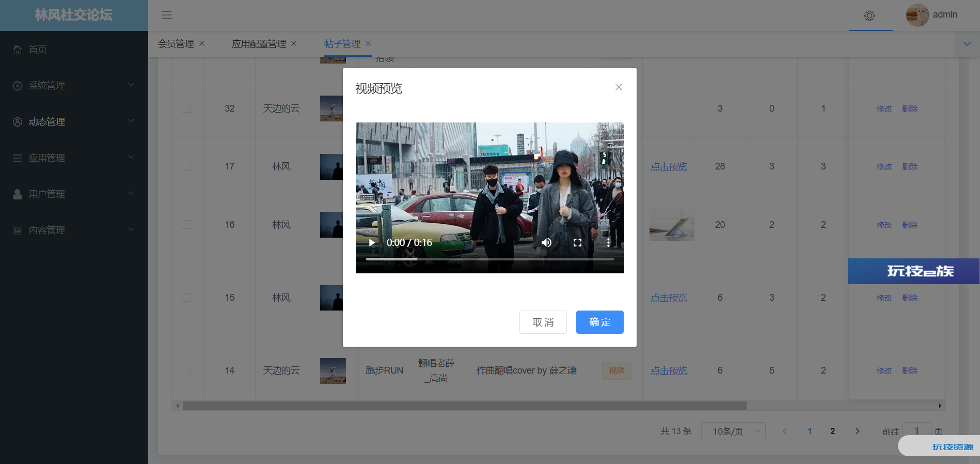The width and height of the screenshot is (980, 464).
Task: Open the 10条/页 page size dropdown
Action: pyautogui.click(x=733, y=431)
